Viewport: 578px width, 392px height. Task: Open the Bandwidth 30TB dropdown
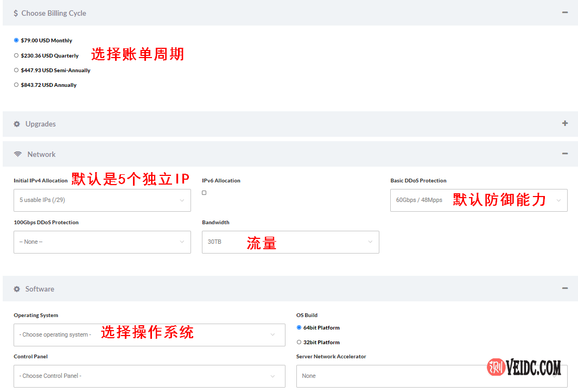coord(290,242)
